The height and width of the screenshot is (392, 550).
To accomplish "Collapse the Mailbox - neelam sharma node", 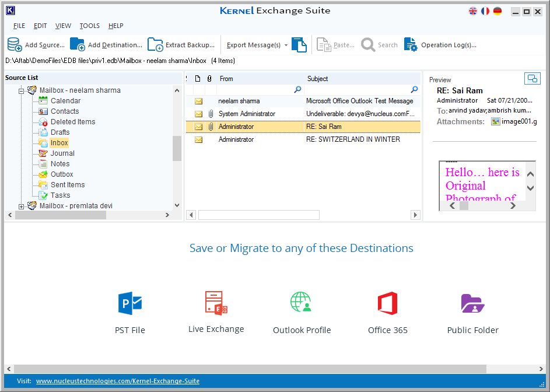I will (x=21, y=91).
